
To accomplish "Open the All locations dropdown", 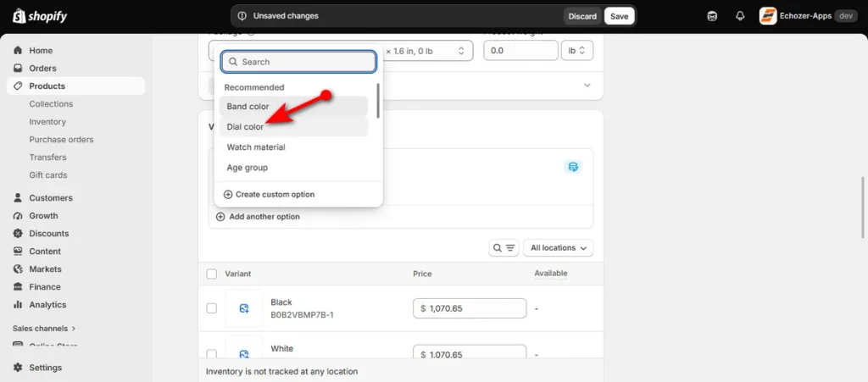I will (558, 248).
